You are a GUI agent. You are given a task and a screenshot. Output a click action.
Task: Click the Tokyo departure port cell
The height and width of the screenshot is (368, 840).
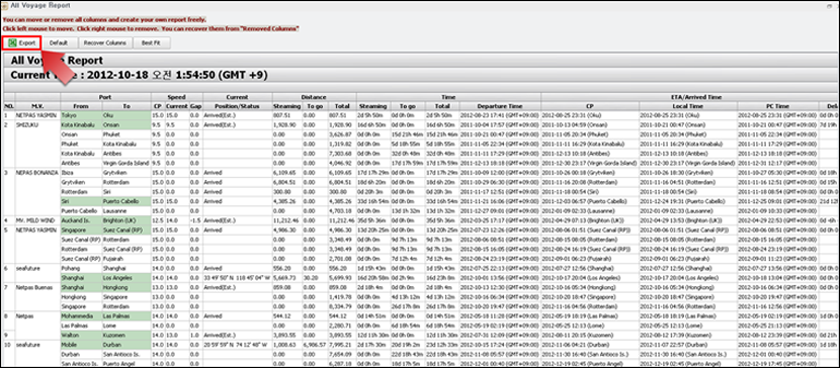[x=81, y=115]
